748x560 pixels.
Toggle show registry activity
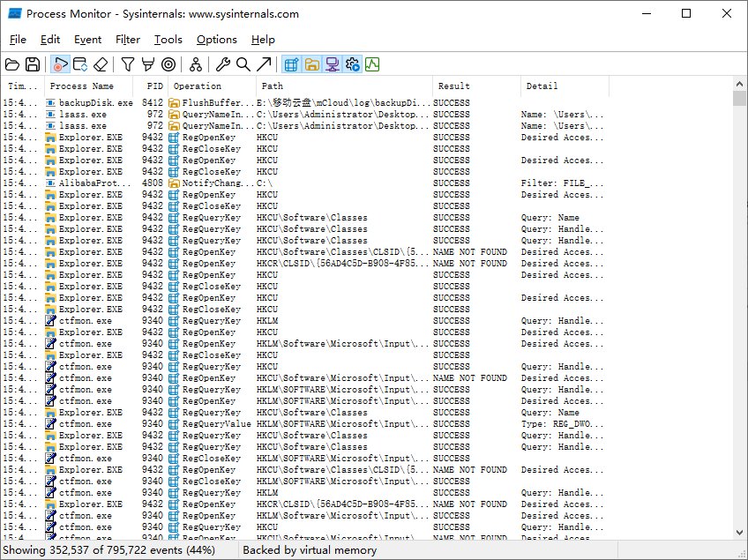pos(291,64)
